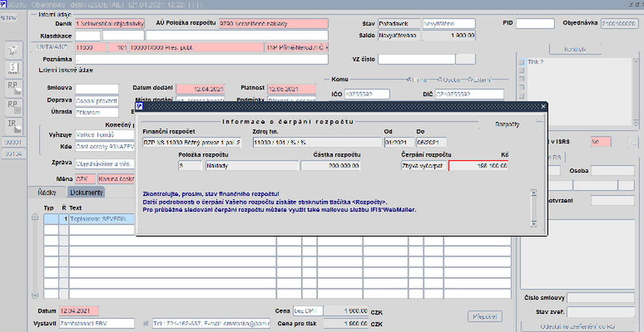Click the small icon right of the ISRS field

click(x=632, y=142)
